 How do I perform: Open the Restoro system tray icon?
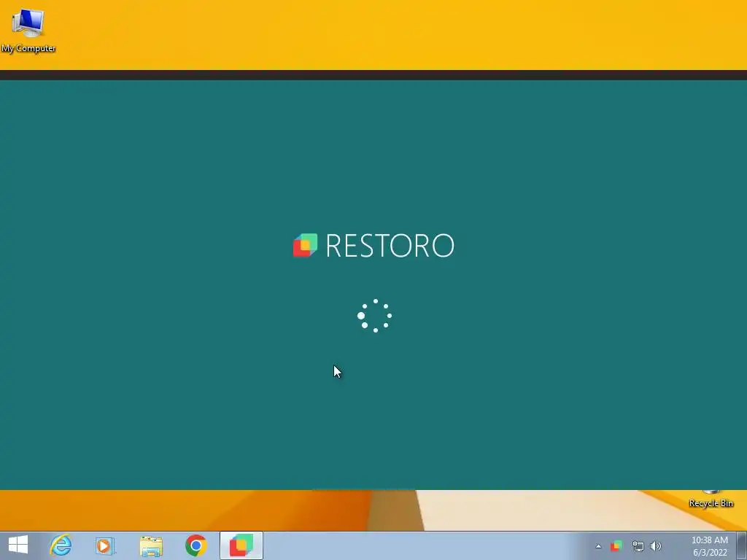pos(616,545)
